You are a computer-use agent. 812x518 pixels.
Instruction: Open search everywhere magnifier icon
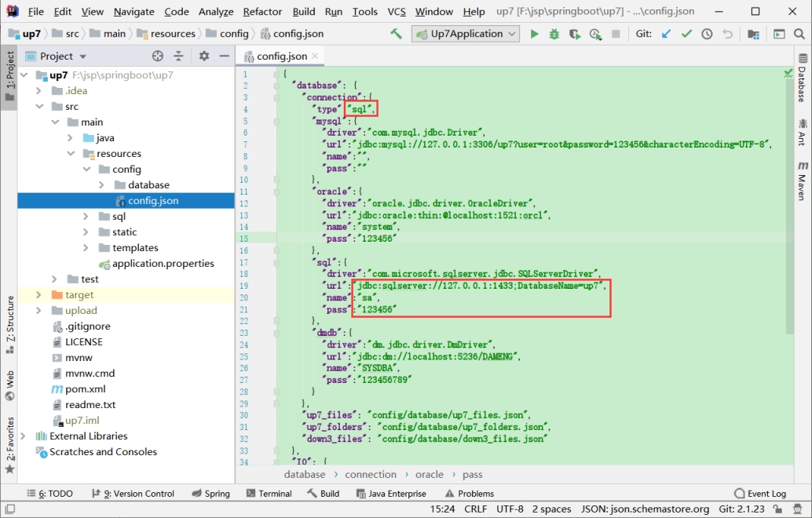tap(799, 35)
